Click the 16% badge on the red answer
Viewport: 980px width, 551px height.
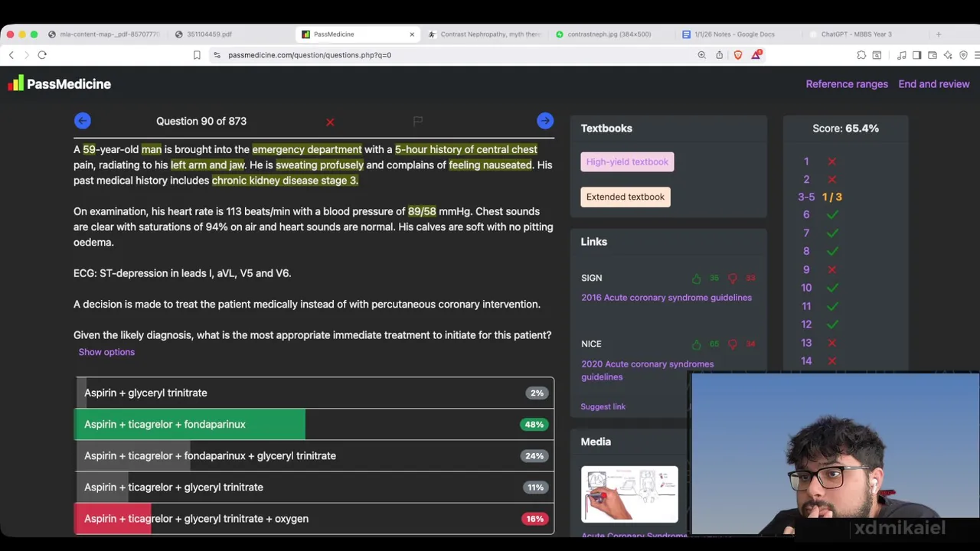(534, 519)
